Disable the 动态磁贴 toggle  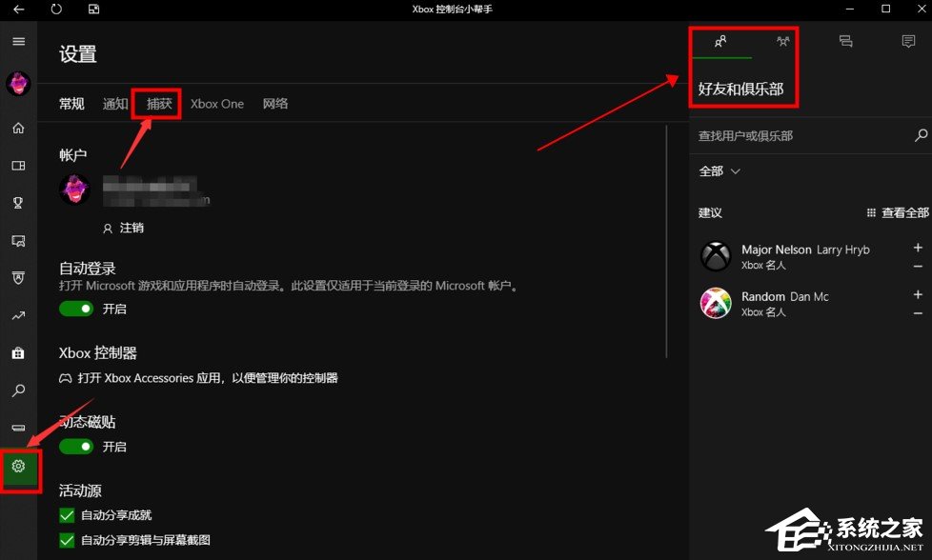coord(76,447)
